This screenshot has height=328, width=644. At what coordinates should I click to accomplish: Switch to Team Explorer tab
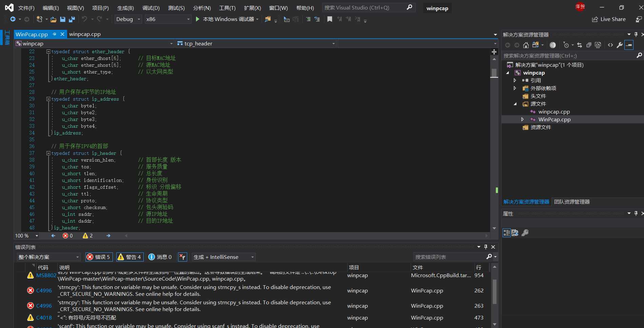[x=572, y=202]
